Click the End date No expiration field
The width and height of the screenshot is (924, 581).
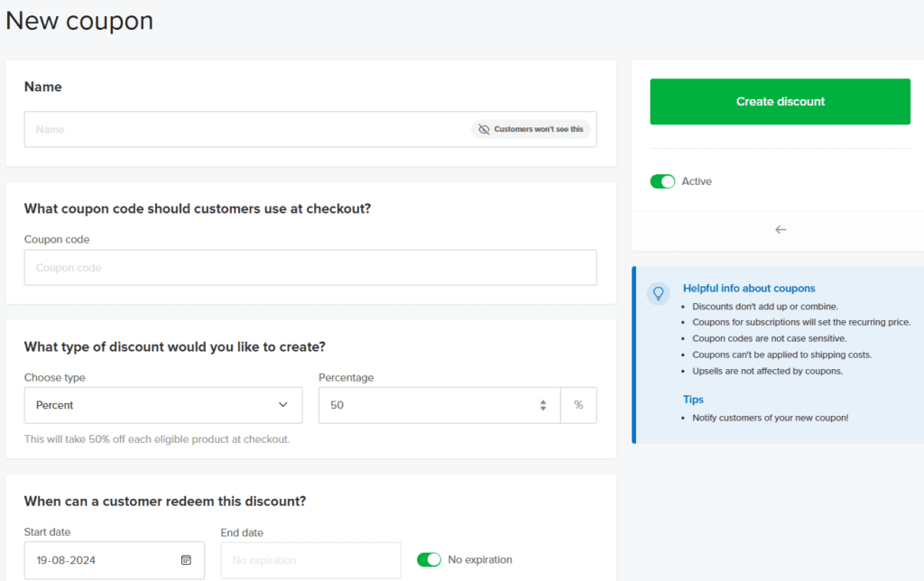310,560
